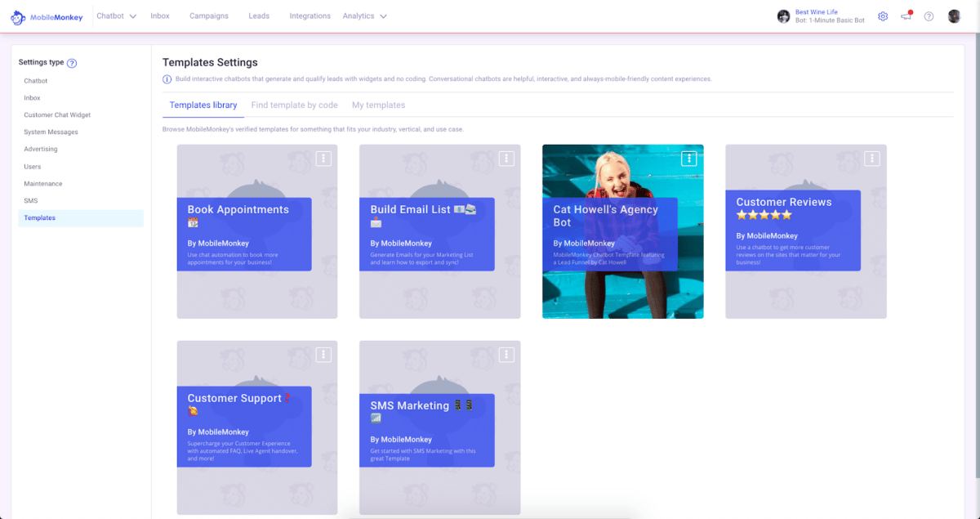This screenshot has height=519, width=980.
Task: Open the megaphone announcements icon
Action: [x=906, y=16]
